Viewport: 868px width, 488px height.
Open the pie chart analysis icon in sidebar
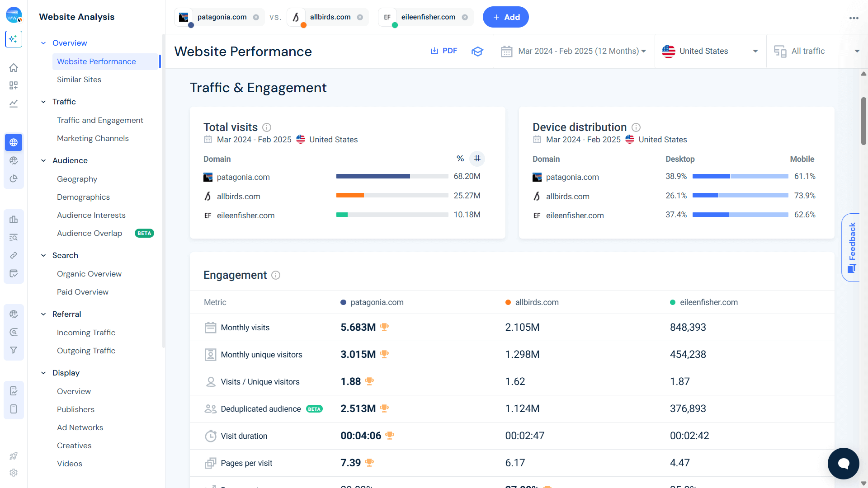[14, 178]
